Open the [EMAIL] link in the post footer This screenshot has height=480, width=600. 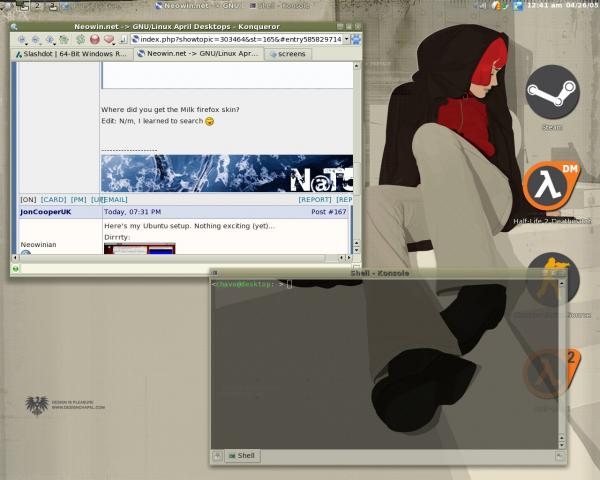click(x=115, y=199)
